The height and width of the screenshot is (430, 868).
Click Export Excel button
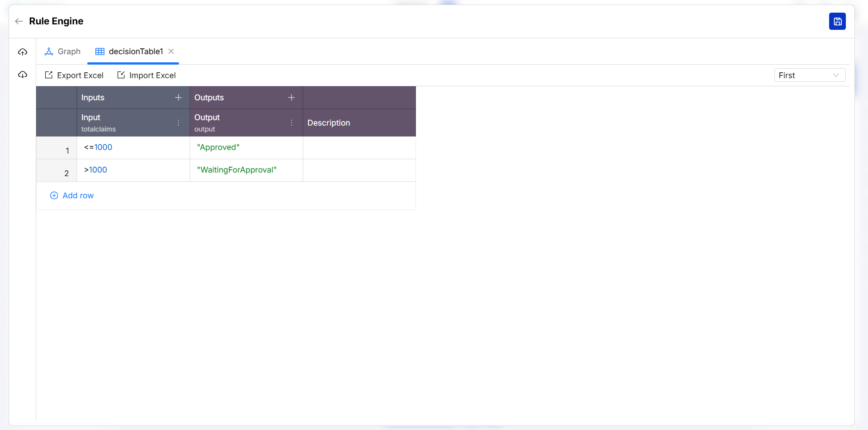tap(74, 75)
